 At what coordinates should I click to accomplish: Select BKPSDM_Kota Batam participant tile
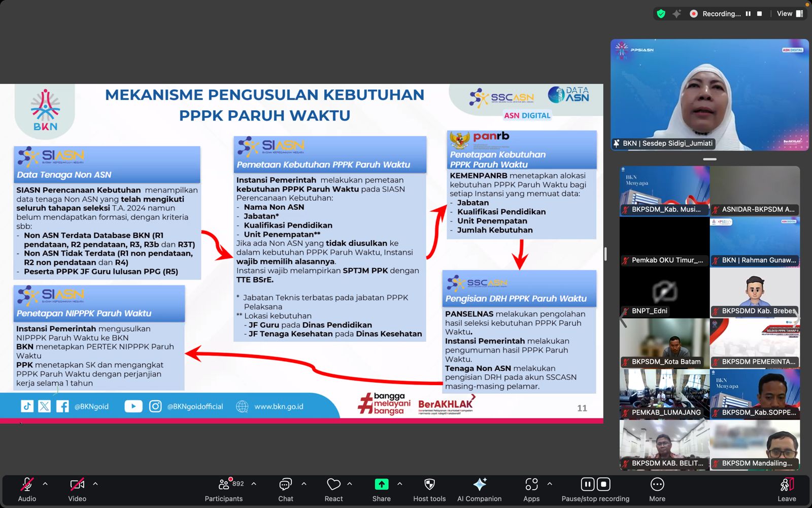click(664, 343)
